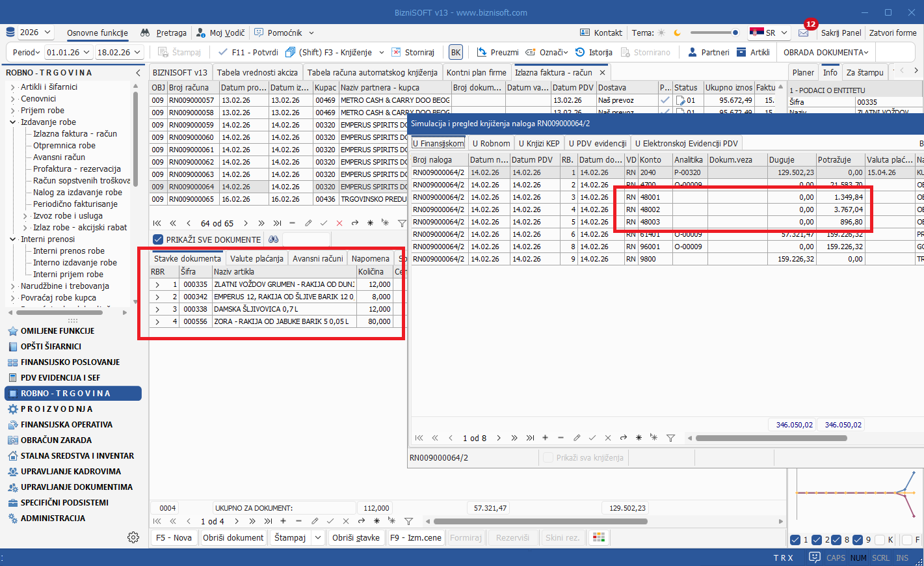Click the Artikli toolbar icon
Image resolution: width=924 pixels, height=566 pixels.
[x=741, y=52]
